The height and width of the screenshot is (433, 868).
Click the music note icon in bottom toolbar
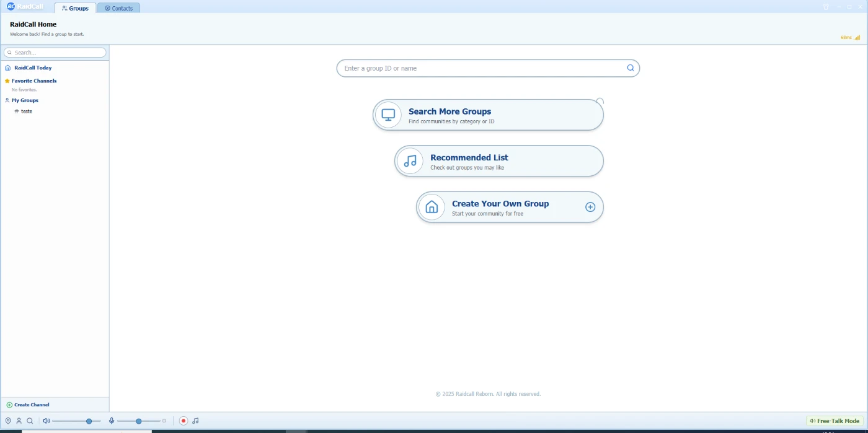(195, 421)
